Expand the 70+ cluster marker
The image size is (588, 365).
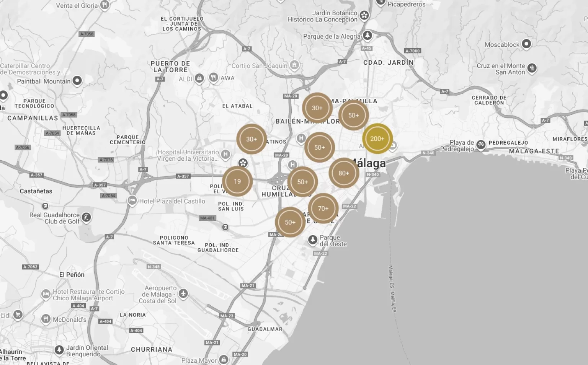coord(323,209)
